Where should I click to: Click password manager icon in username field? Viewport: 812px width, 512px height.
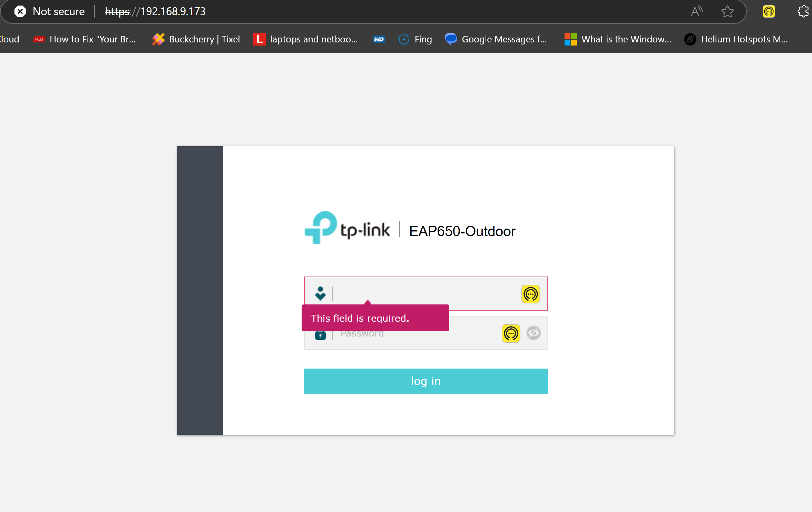click(x=530, y=294)
